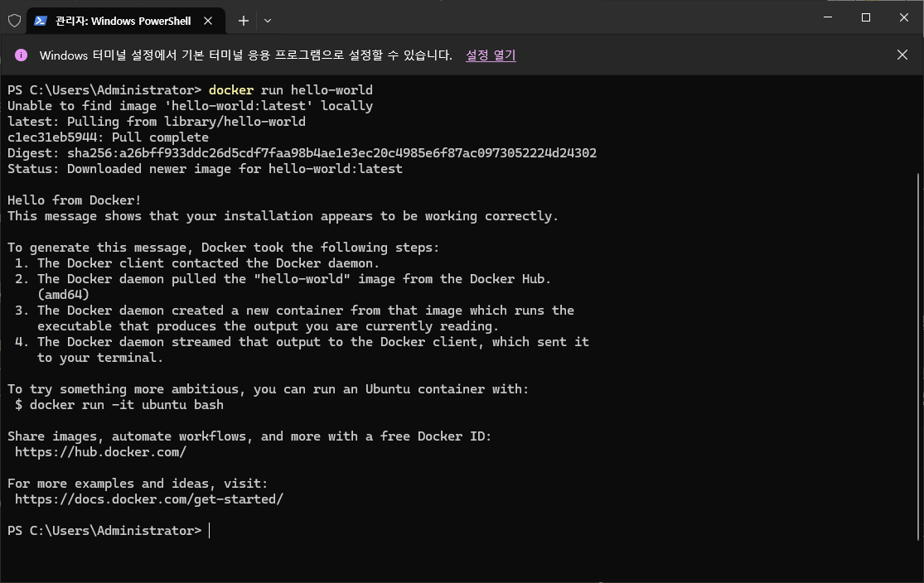Dismiss the default terminal notification bar
Viewport: 924px width, 583px height.
(x=902, y=55)
